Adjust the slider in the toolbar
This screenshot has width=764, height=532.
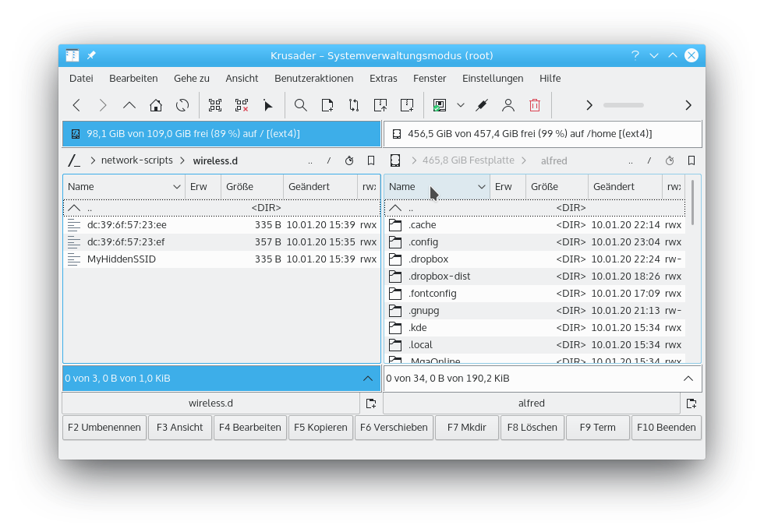(623, 105)
